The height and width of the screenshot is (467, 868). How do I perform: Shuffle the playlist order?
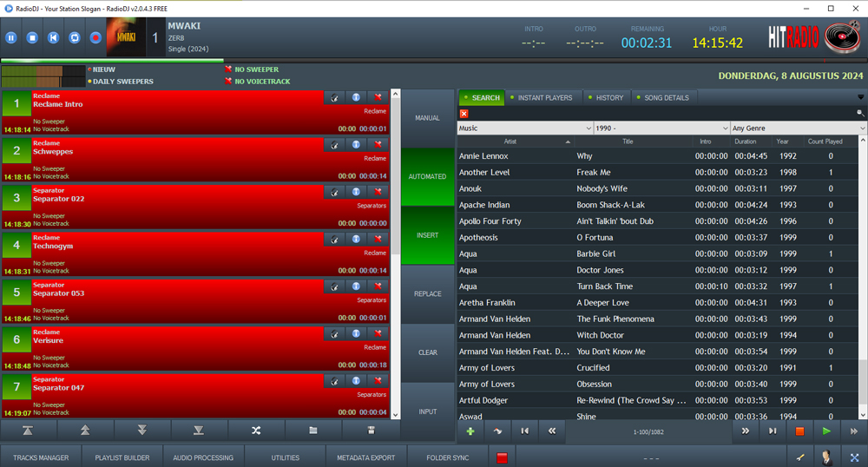click(256, 430)
